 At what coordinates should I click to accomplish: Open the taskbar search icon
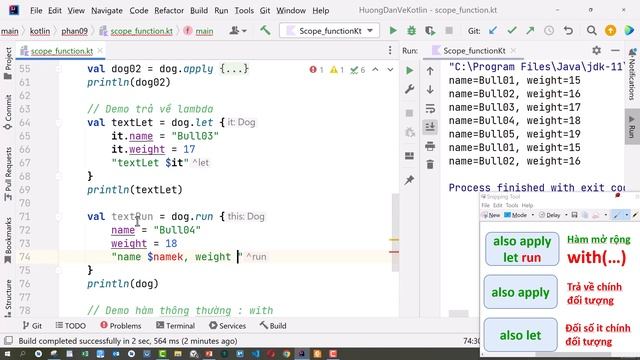(22, 354)
